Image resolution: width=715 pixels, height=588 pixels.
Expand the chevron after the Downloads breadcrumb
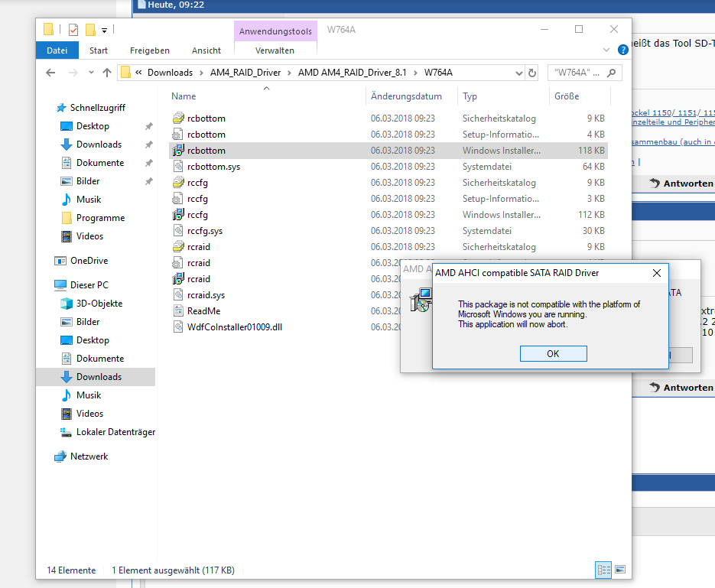click(201, 73)
